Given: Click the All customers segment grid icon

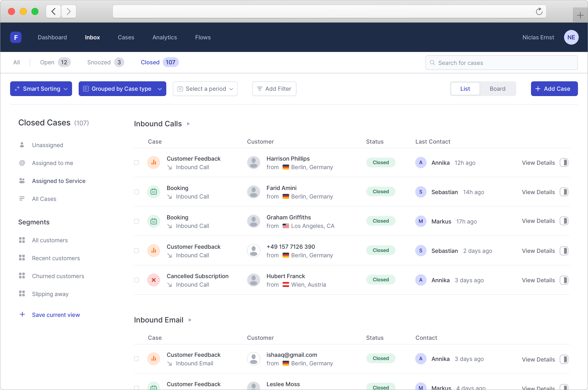Looking at the screenshot, I should click(22, 240).
